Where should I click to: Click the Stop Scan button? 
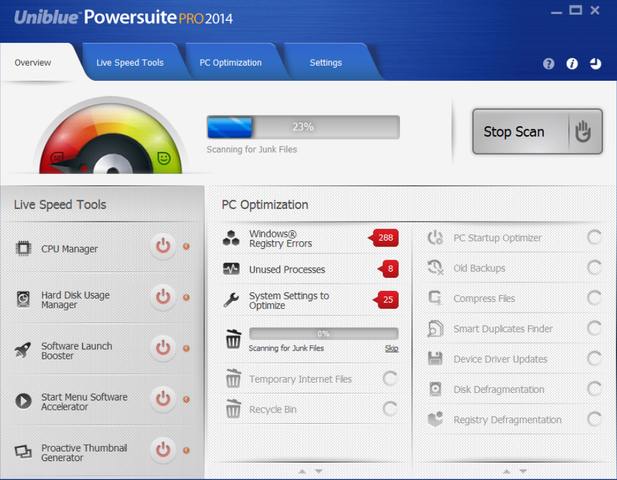tap(537, 131)
